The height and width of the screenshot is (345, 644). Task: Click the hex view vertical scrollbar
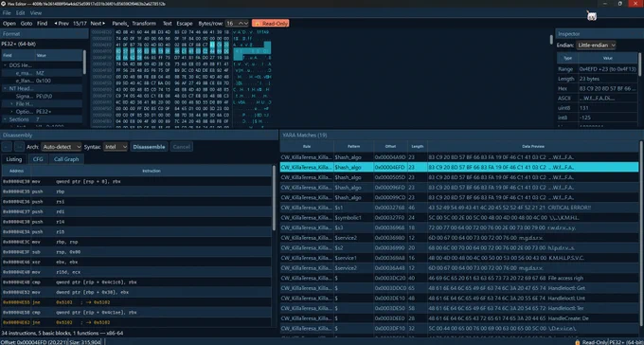tap(551, 40)
